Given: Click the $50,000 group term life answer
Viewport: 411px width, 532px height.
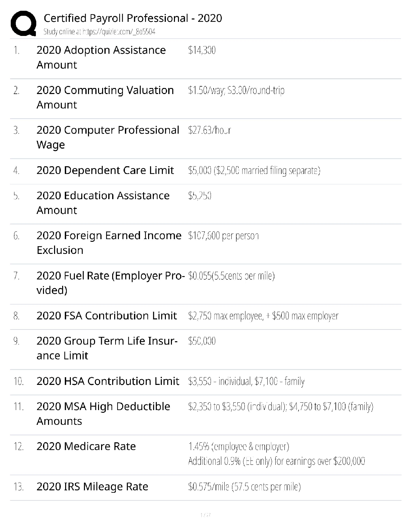Looking at the screenshot, I should click(x=202, y=341).
